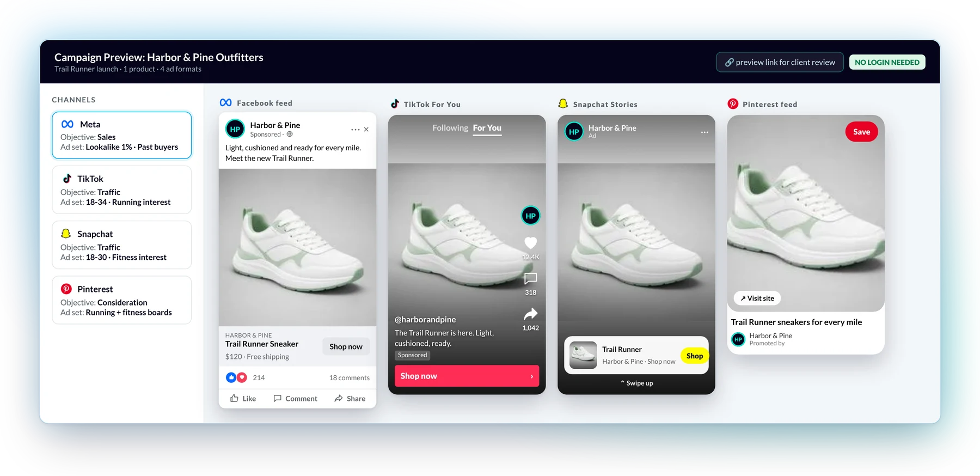Tap the comment bubble icon on TikTok ad
980x476 pixels.
(530, 279)
